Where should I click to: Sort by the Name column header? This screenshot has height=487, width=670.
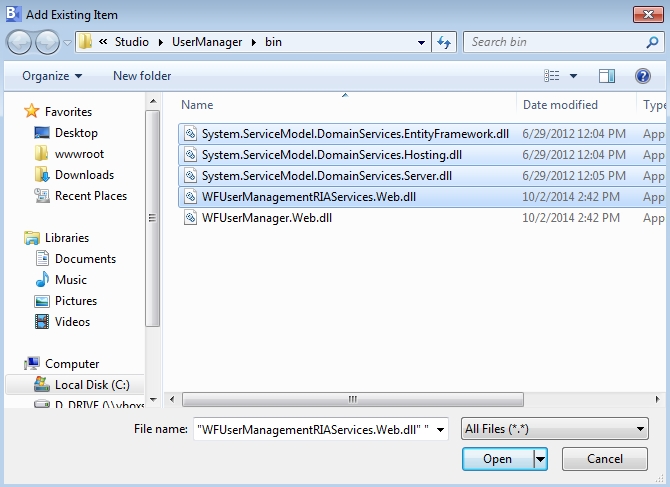[x=197, y=105]
